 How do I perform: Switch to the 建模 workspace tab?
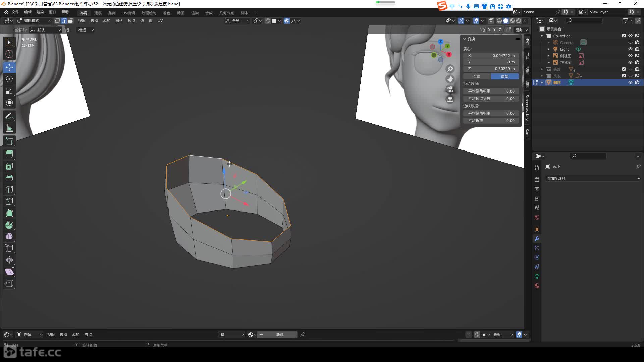[x=98, y=13]
